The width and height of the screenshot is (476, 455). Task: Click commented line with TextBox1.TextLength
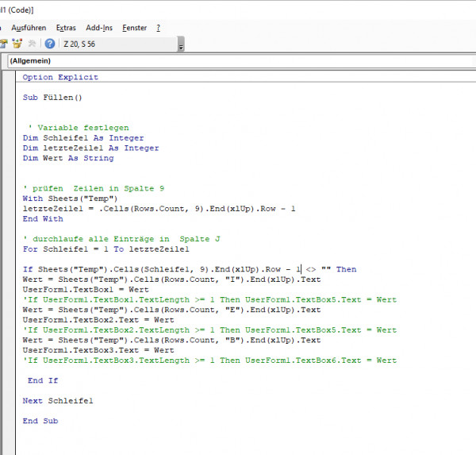click(209, 299)
